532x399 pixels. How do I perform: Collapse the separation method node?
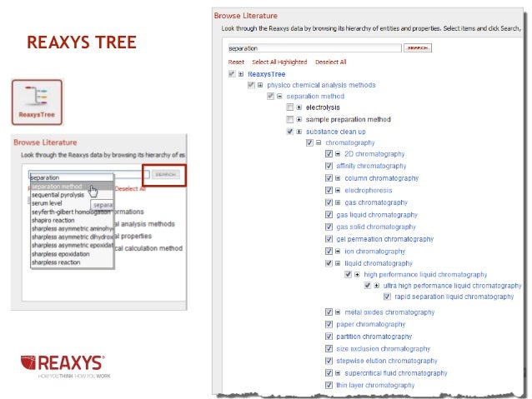click(x=279, y=97)
